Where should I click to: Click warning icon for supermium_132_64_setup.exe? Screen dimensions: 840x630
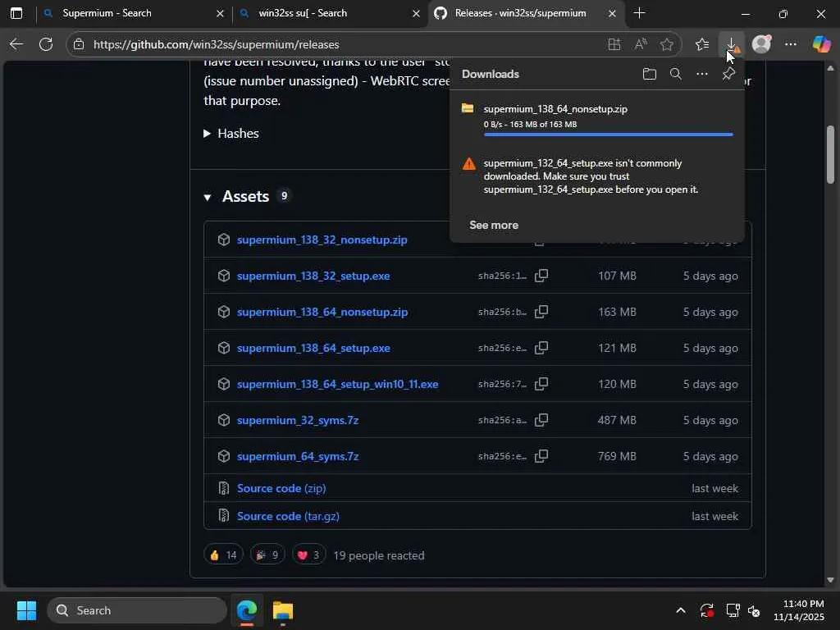point(468,164)
